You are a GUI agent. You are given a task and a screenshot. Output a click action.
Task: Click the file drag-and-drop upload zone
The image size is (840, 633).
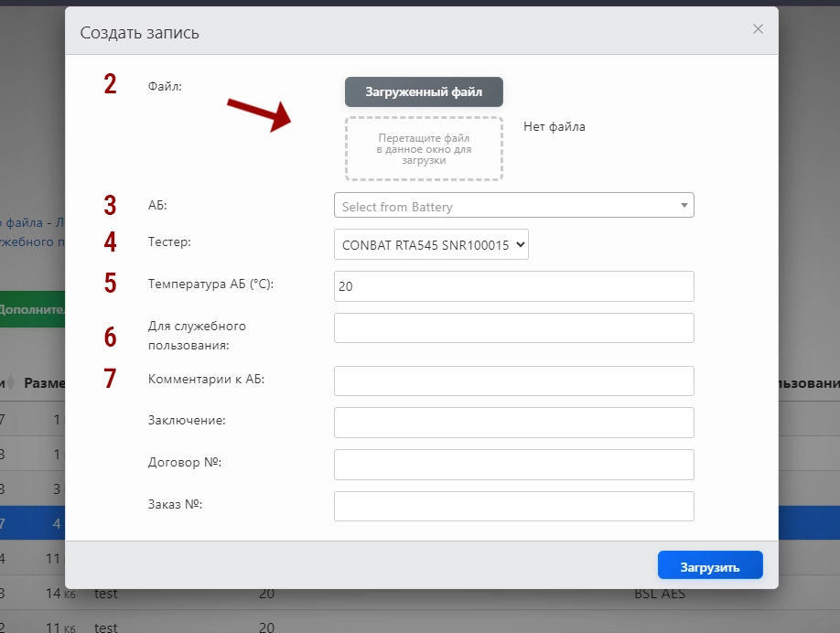(x=424, y=149)
